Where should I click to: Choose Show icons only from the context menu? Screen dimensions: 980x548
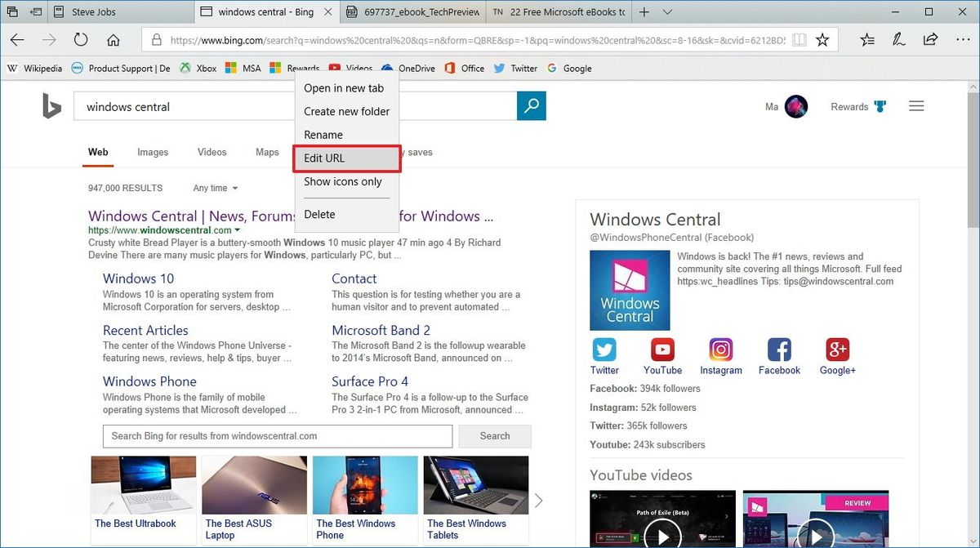pyautogui.click(x=343, y=182)
